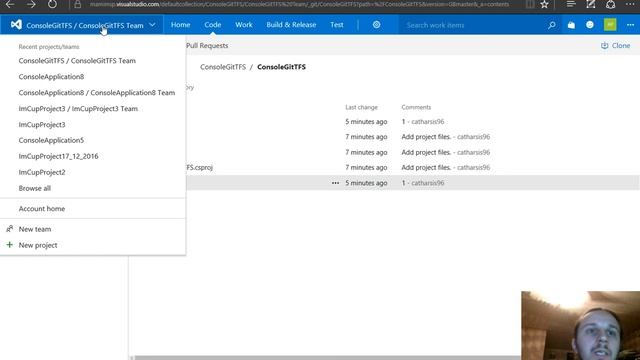Click the bold ConsoleGitTFS breadcrumb folder

[x=281, y=67]
